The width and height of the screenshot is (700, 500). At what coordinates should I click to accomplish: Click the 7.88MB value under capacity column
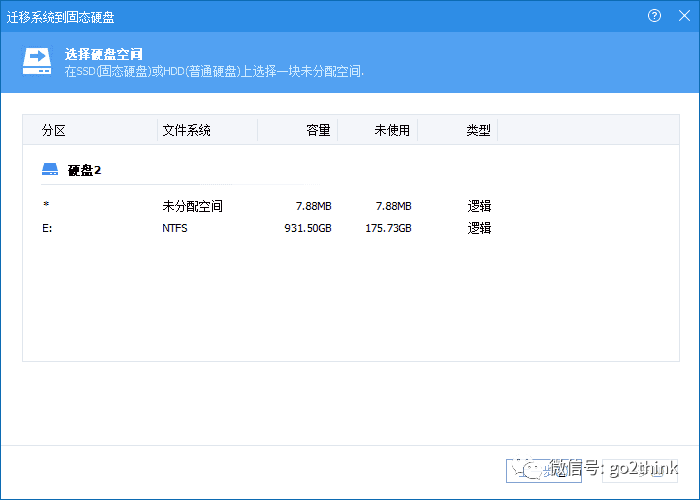click(313, 206)
